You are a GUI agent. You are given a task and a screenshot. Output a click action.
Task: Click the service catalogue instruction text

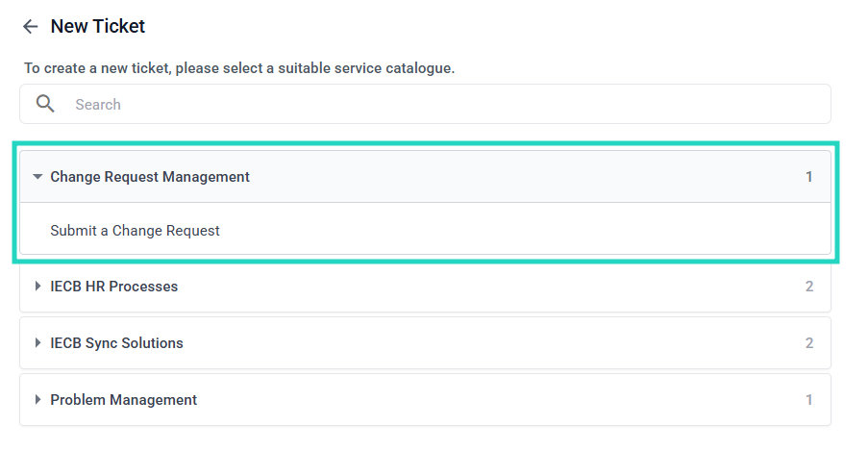(x=238, y=68)
